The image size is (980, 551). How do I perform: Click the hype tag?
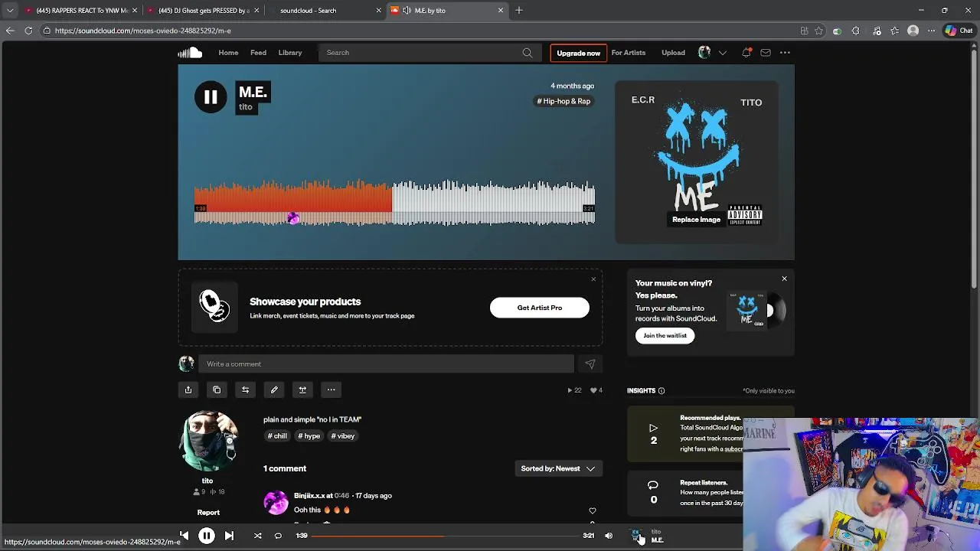click(309, 436)
